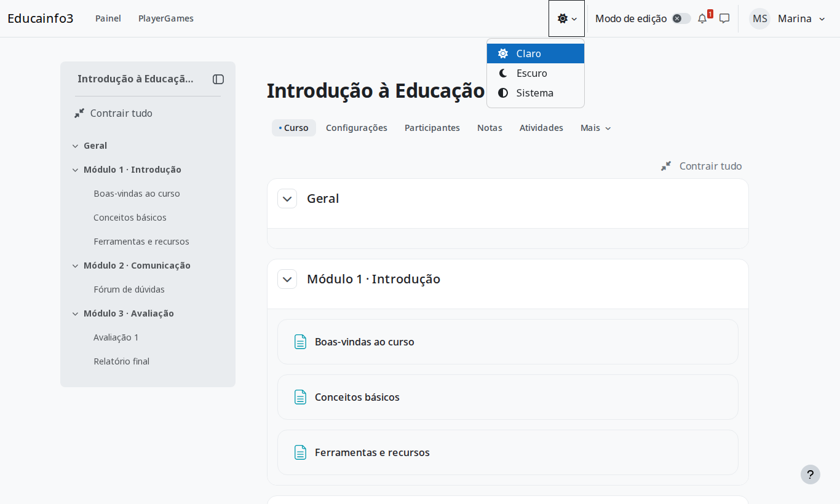Click the page icon beside Boas-vindas ao curso
The width and height of the screenshot is (840, 504).
[300, 342]
